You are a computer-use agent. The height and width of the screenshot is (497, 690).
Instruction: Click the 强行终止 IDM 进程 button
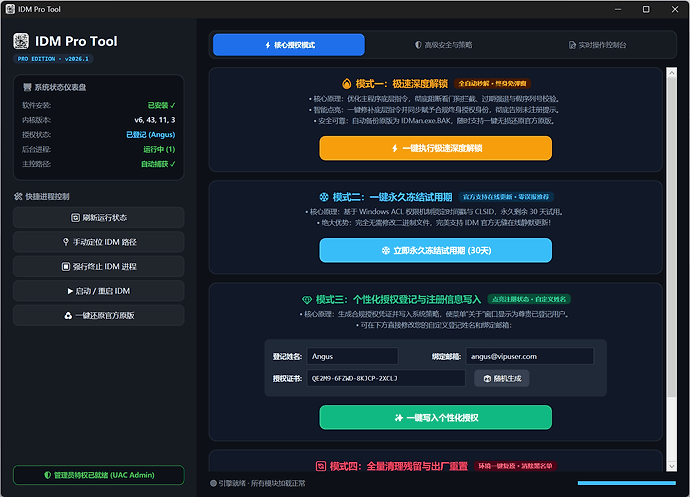coord(99,266)
